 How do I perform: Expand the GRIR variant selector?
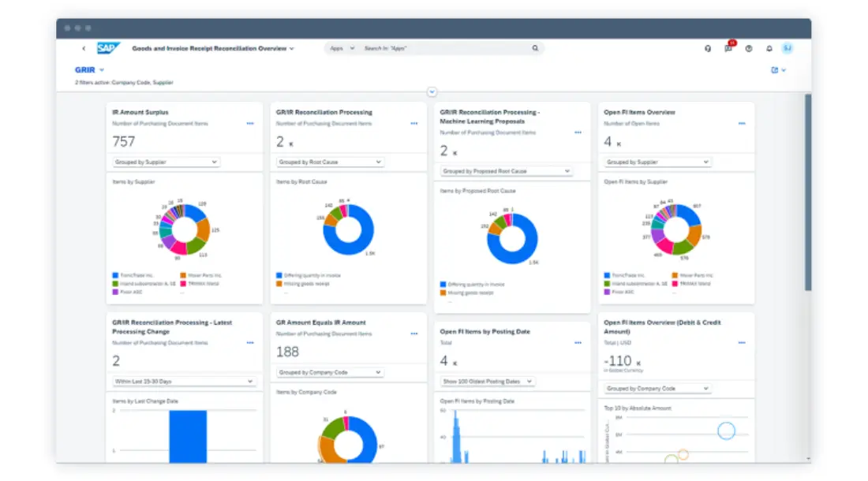[102, 70]
